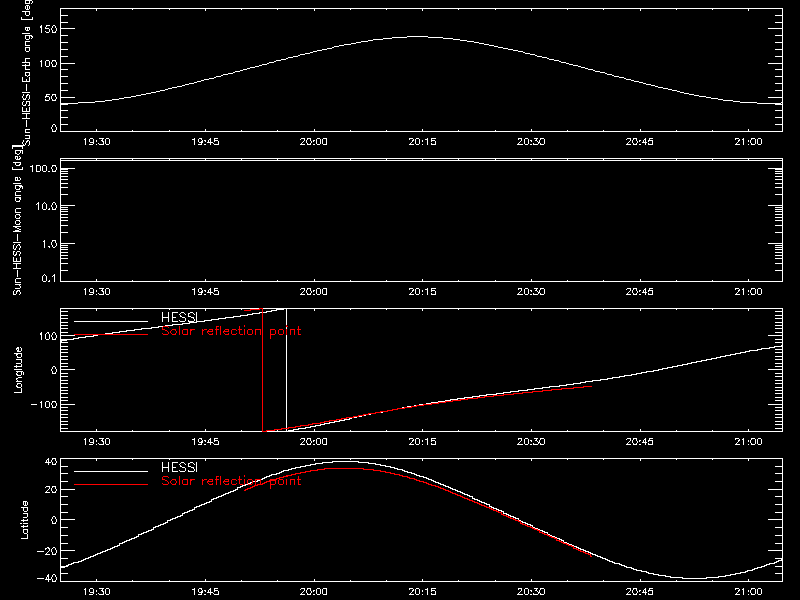Click 20:15 time label under Earth angle plot
This screenshot has height=600, width=800.
point(422,141)
